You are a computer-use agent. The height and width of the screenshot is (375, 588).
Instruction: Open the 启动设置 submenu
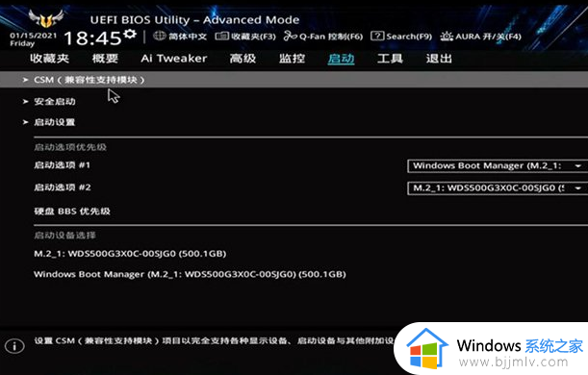point(55,122)
